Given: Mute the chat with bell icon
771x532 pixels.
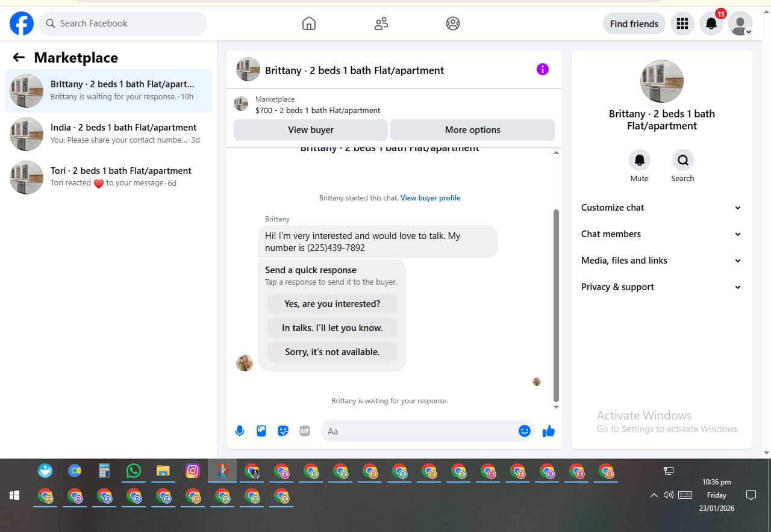Looking at the screenshot, I should click(x=640, y=160).
